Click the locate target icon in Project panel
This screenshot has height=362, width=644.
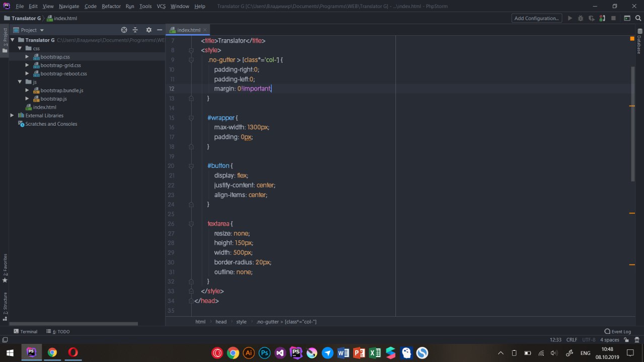pos(124,30)
